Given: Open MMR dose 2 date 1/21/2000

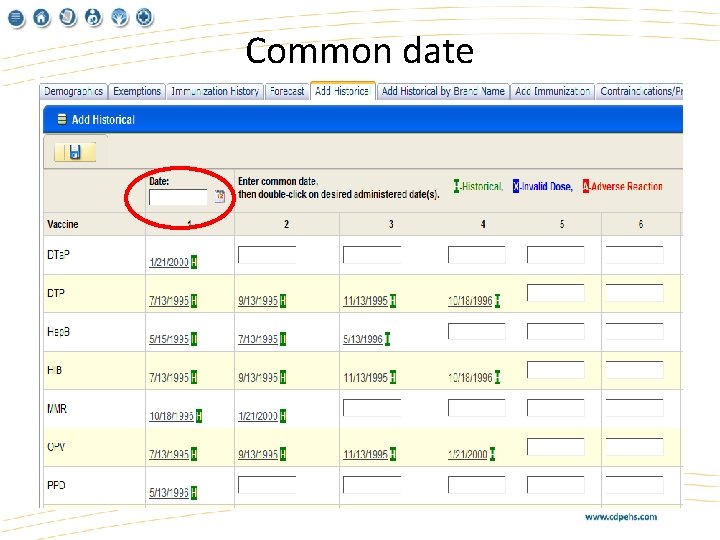Looking at the screenshot, I should point(258,416).
